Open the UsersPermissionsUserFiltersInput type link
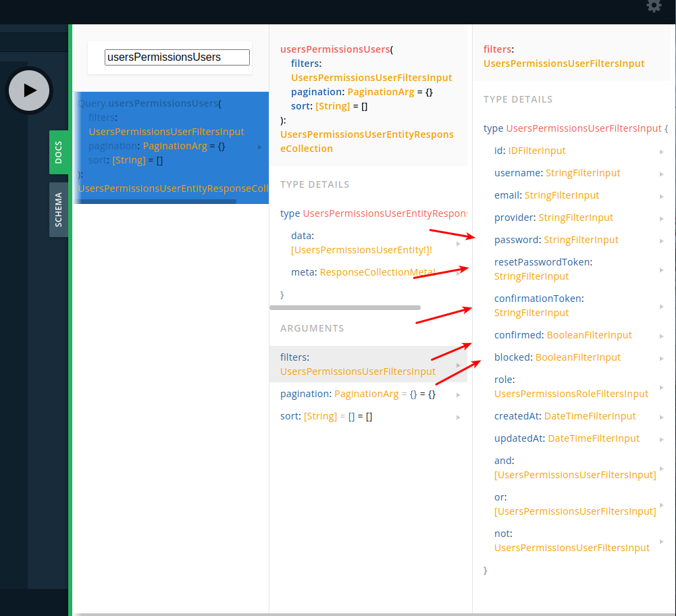This screenshot has height=616, width=676. coord(371,77)
